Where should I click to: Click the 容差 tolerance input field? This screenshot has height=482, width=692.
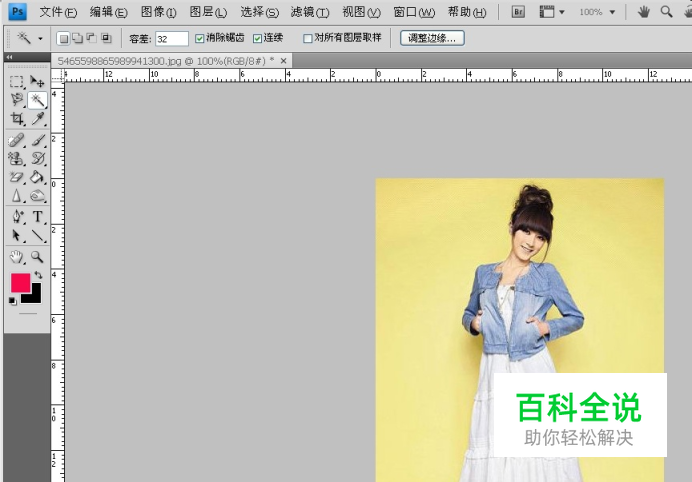click(x=172, y=39)
